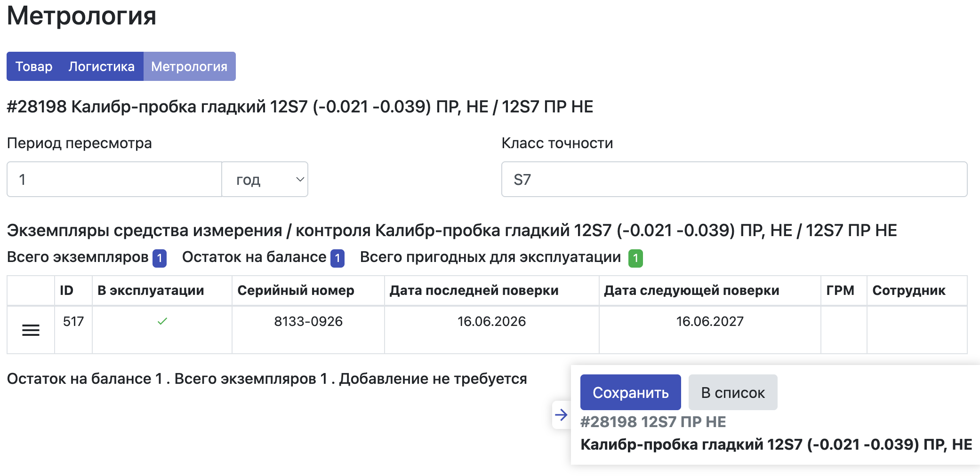Viewport: 980px width, 476px height.
Task: Select serial number 8133-0926
Action: (308, 321)
